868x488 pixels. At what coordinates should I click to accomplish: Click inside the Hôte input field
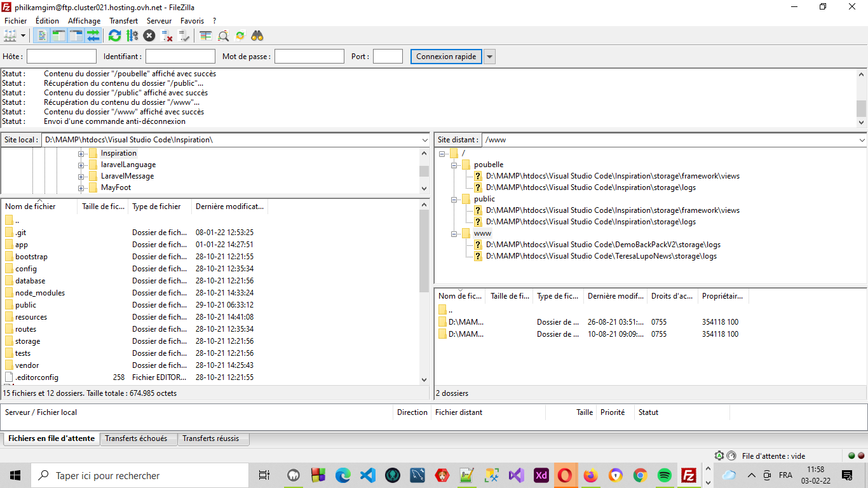coord(62,57)
